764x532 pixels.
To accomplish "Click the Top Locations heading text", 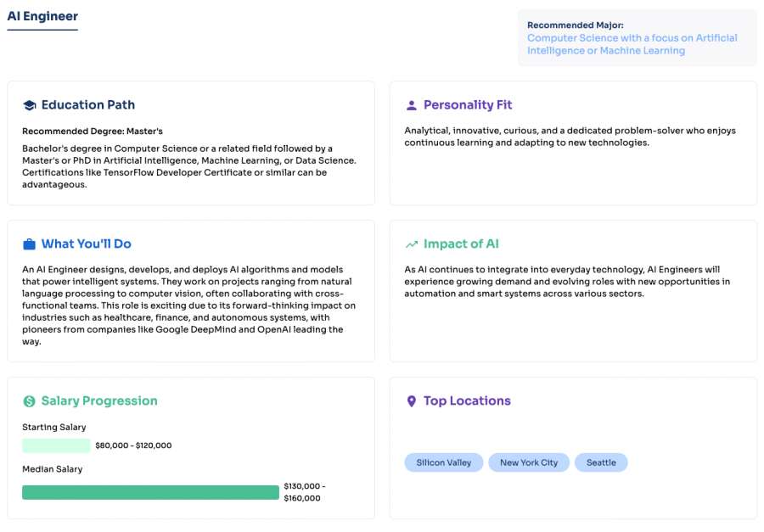I will tap(467, 401).
